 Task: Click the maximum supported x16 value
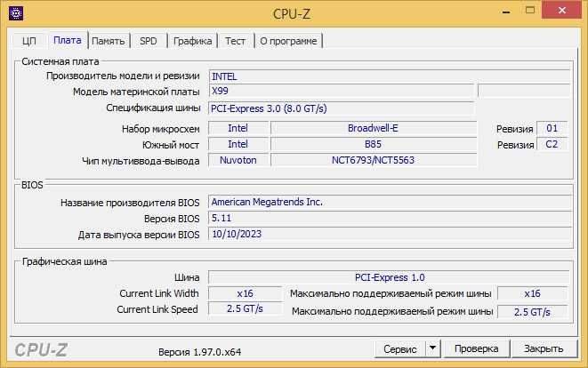[533, 293]
